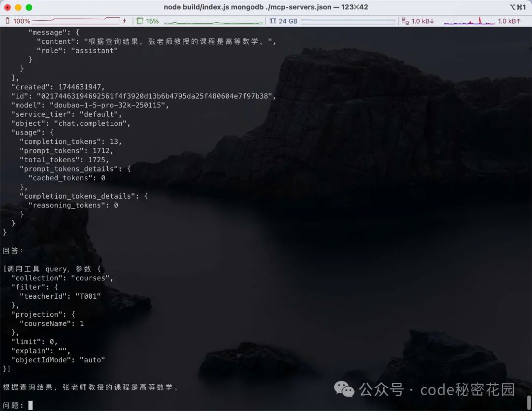
Task: Click the model name 'doubao-1-5-pro-32k-250115'
Action: (109, 105)
